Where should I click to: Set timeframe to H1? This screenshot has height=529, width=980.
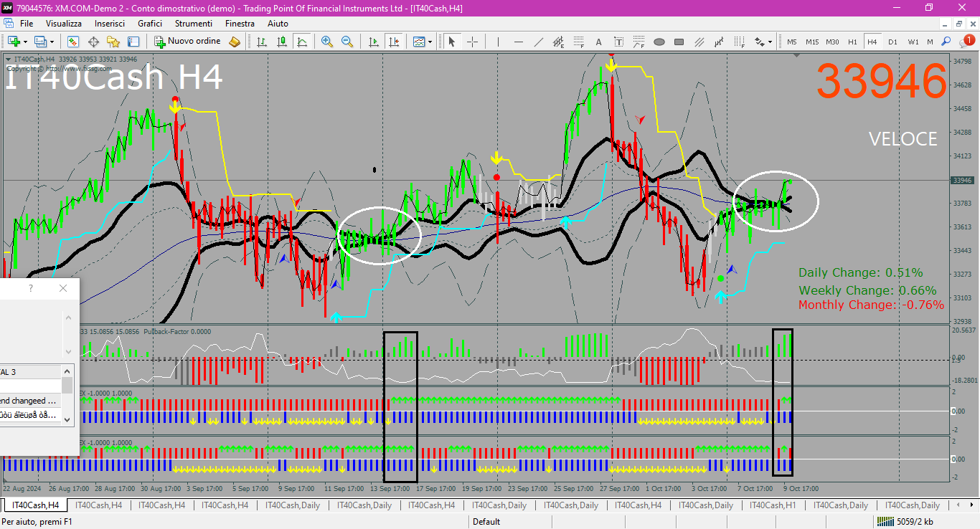[x=852, y=42]
